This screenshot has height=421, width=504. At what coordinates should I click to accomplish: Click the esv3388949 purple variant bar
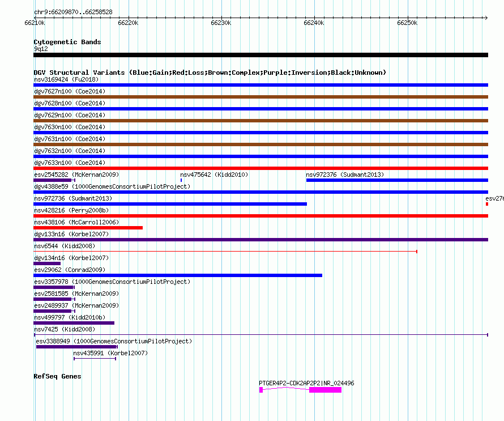click(77, 347)
